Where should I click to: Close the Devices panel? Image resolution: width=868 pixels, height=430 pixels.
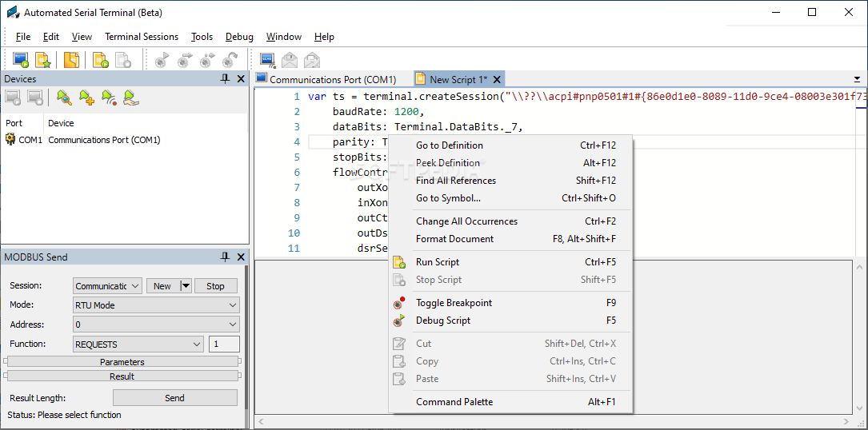[241, 79]
